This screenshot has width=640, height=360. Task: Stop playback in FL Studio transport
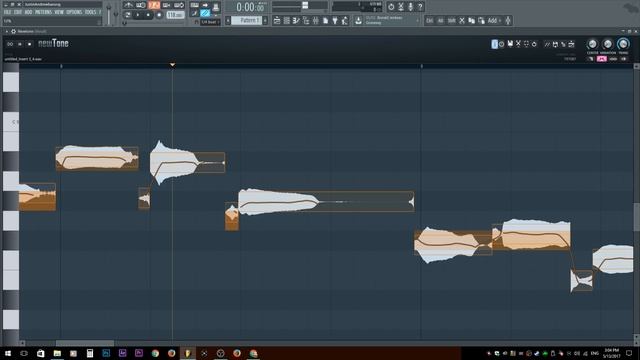point(148,15)
